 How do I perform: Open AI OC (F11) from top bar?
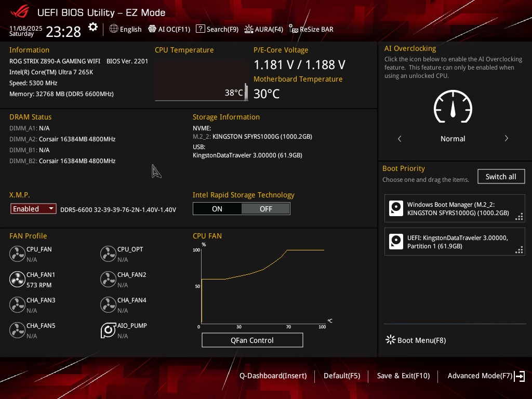tap(169, 29)
